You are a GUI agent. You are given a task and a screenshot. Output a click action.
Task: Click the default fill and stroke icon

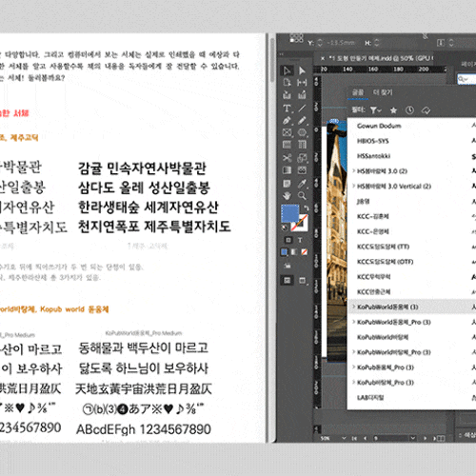pyautogui.click(x=285, y=228)
